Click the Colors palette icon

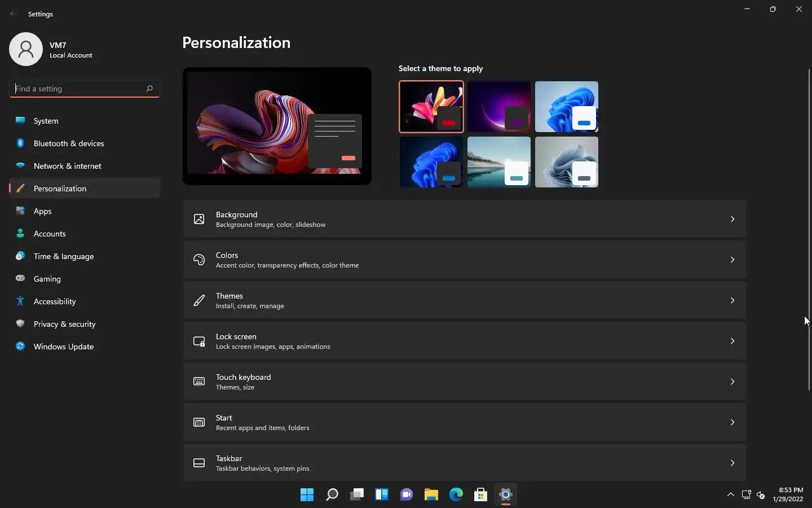coord(199,260)
